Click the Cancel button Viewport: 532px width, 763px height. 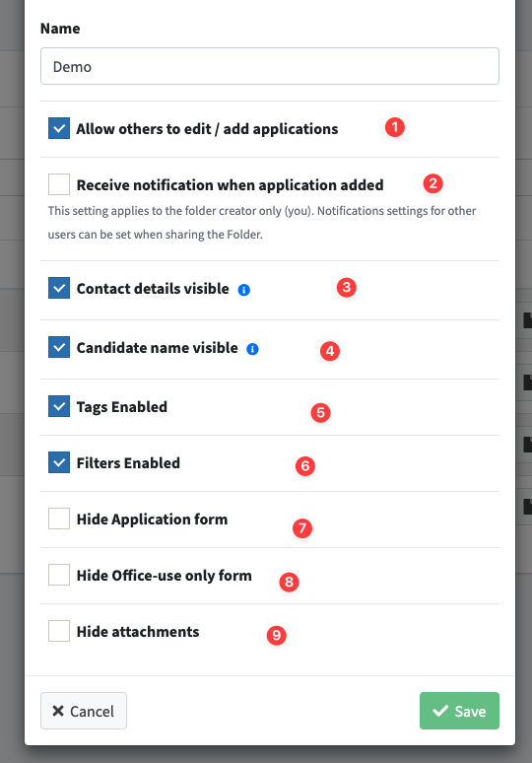click(84, 711)
